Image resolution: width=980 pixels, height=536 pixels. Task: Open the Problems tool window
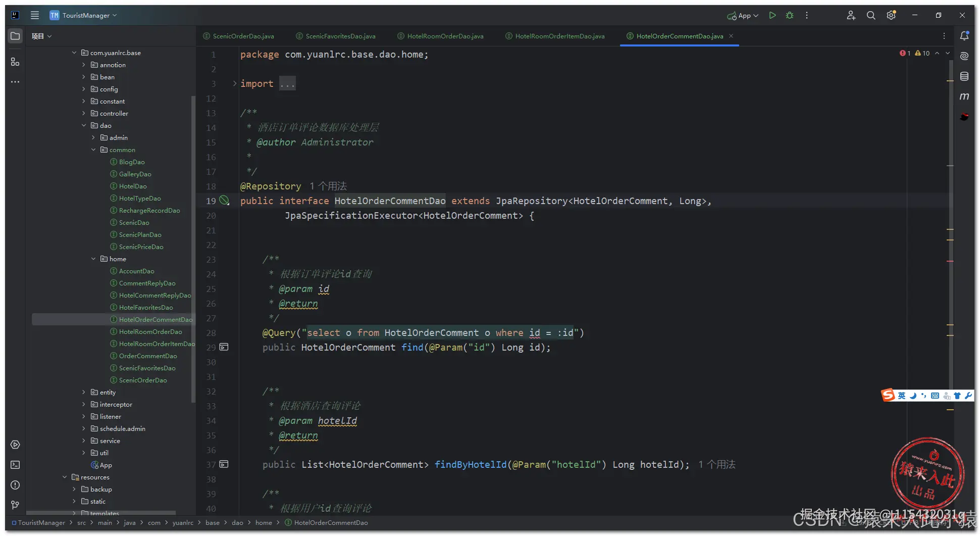(x=15, y=485)
